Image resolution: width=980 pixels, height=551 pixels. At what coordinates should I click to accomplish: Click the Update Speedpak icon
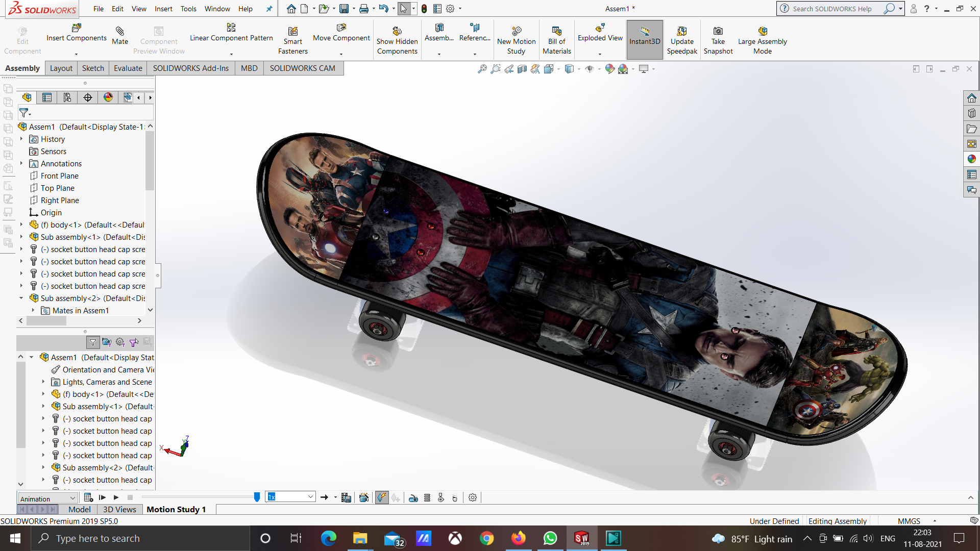click(682, 32)
